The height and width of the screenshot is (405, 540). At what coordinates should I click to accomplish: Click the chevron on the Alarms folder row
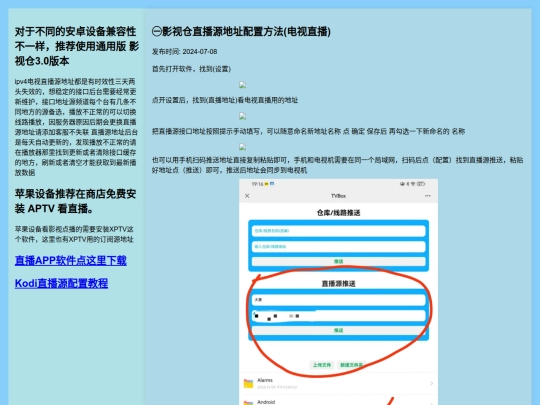pyautogui.click(x=432, y=383)
